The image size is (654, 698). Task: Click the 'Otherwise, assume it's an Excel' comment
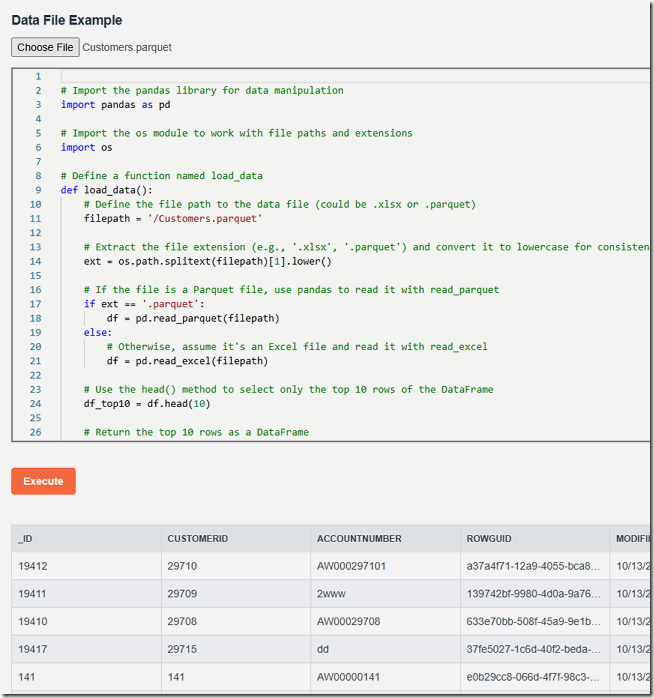[x=297, y=347]
